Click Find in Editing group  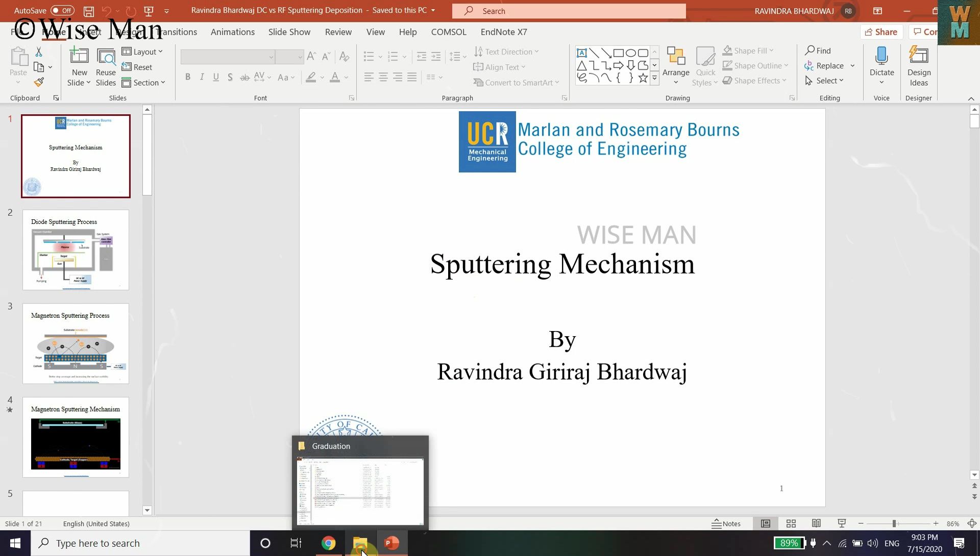pos(818,50)
